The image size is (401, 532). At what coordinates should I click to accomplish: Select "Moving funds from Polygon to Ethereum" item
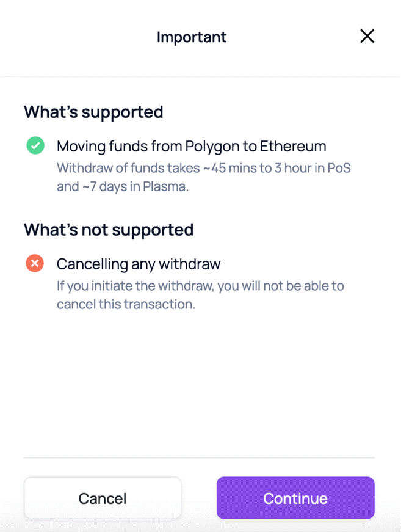(191, 147)
